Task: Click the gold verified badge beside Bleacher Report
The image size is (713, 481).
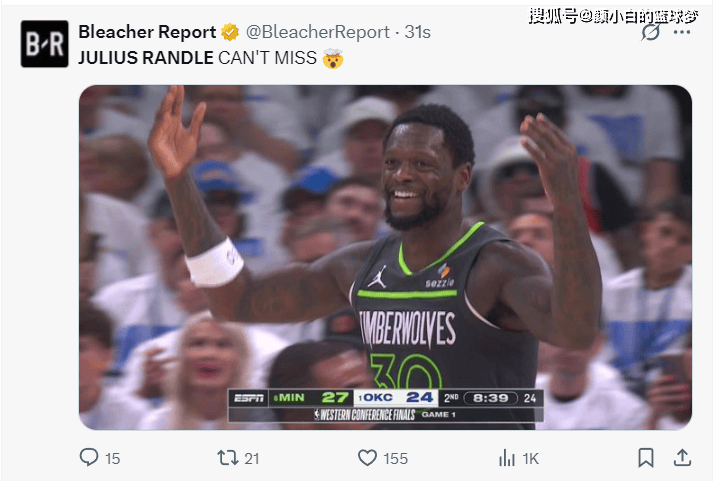Action: tap(230, 32)
